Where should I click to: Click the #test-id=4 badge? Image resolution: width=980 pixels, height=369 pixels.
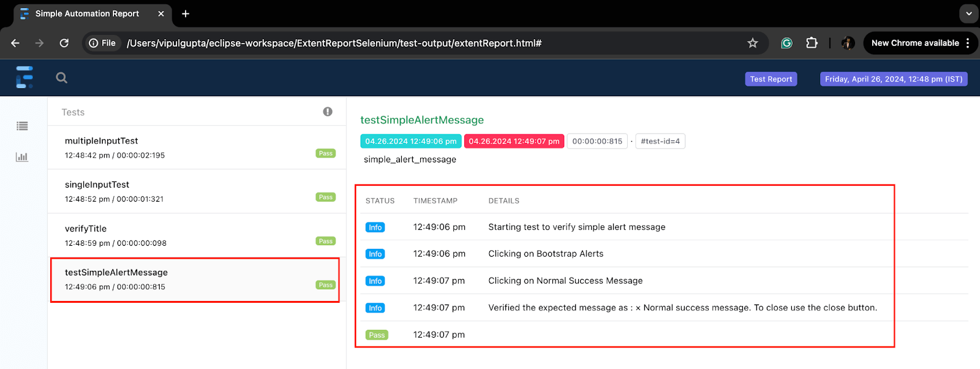click(660, 141)
